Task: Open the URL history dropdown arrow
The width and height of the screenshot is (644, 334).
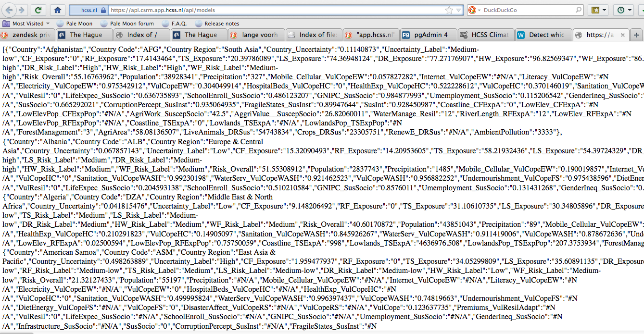Action: click(x=459, y=10)
